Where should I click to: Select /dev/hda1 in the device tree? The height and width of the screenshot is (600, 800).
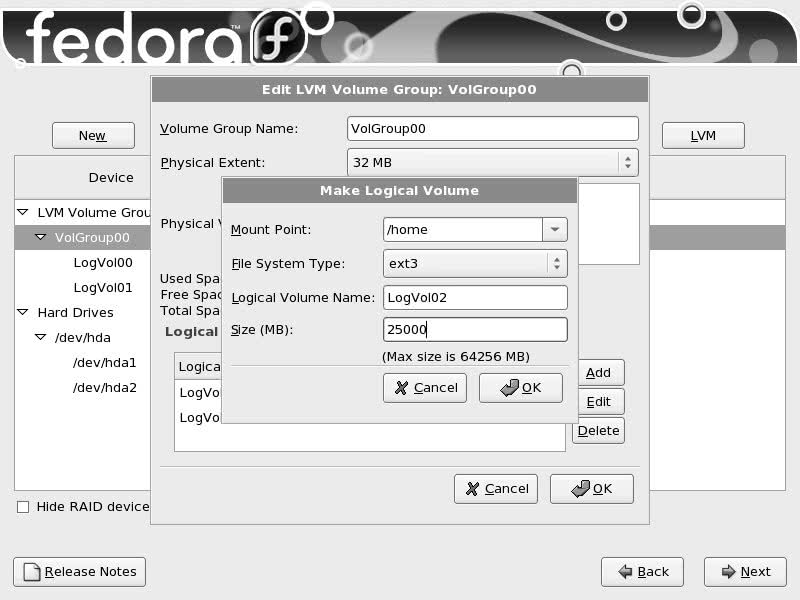(x=105, y=363)
